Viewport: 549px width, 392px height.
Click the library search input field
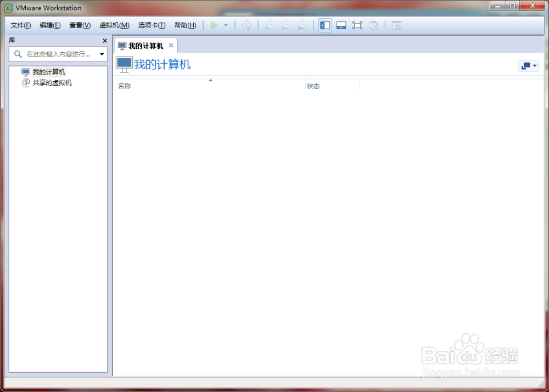tap(58, 54)
